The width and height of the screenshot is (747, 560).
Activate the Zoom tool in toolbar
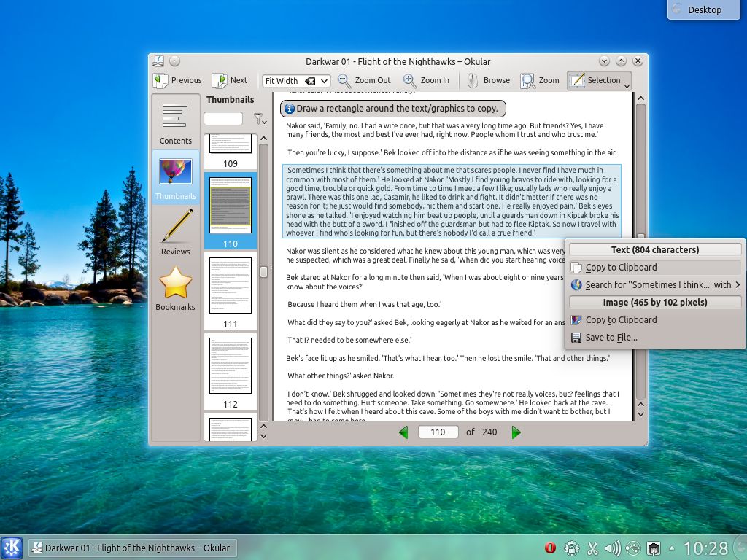click(540, 80)
